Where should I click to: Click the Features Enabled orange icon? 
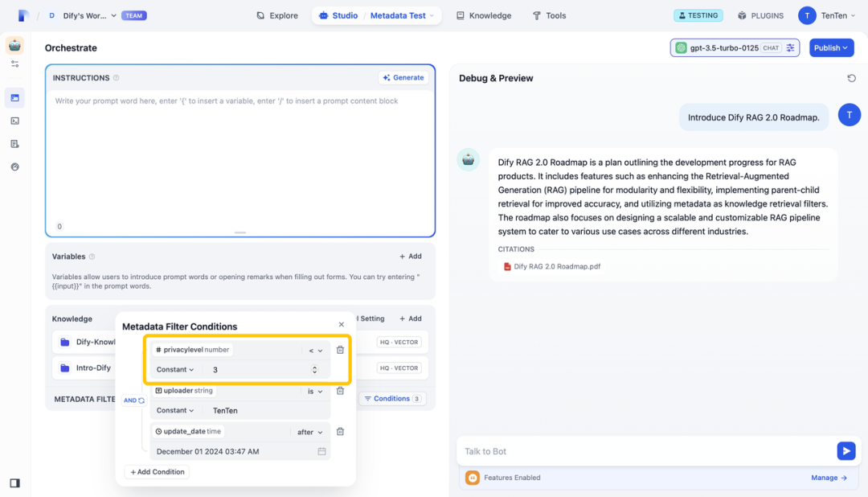tap(473, 478)
